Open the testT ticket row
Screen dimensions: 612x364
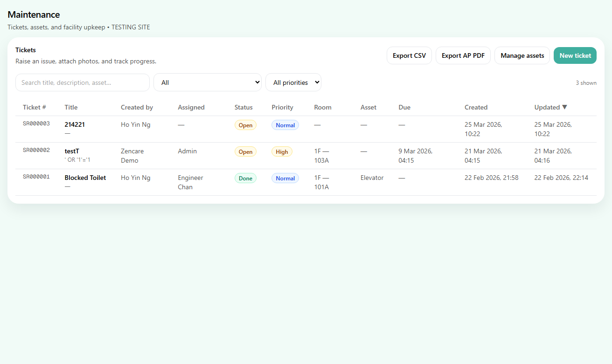pos(72,151)
